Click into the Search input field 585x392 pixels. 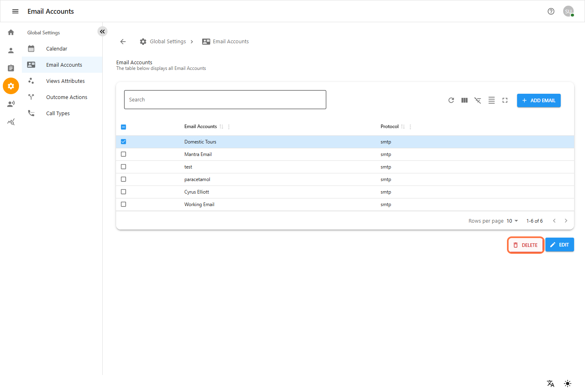225,100
